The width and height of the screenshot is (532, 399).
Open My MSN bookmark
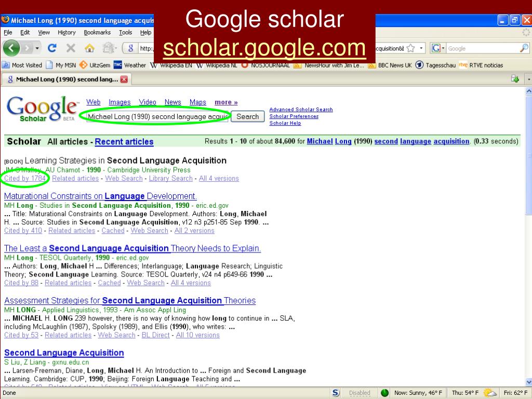pyautogui.click(x=61, y=65)
